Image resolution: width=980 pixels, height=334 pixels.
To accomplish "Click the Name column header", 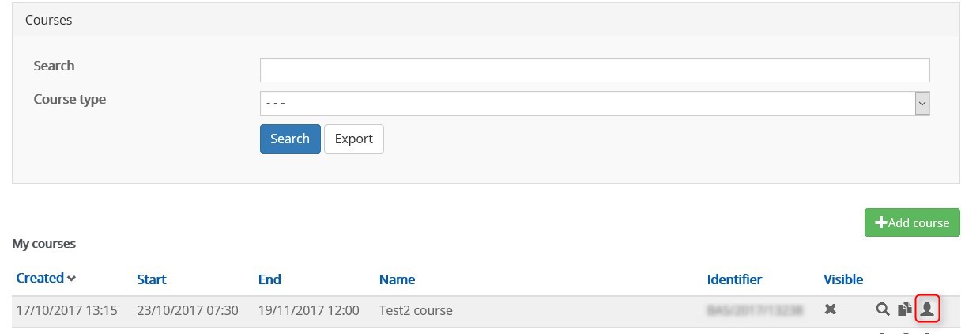I will [397, 279].
